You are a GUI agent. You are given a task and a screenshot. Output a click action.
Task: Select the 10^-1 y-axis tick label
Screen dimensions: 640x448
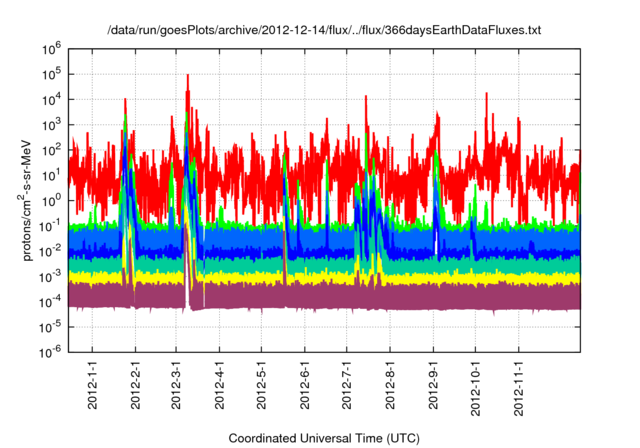click(x=50, y=227)
